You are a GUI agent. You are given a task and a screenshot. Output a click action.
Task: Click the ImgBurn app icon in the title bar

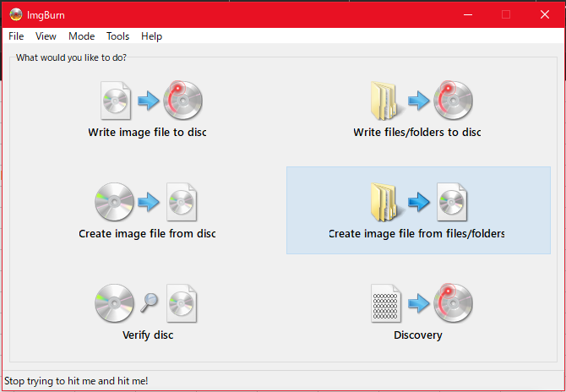coord(16,14)
